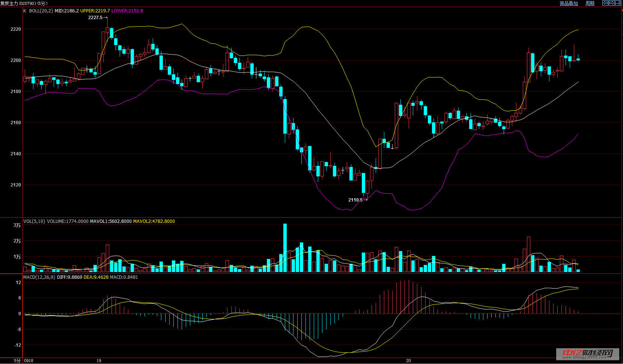Click the -12 MACD axis label
The height and width of the screenshot is (364, 623).
[x=18, y=345]
